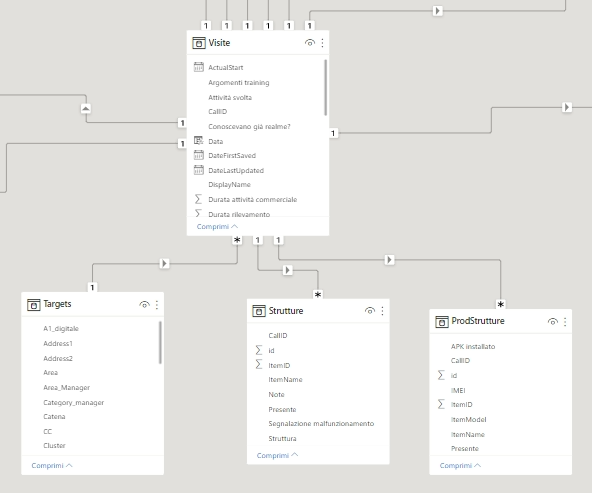Image resolution: width=592 pixels, height=493 pixels.
Task: Select the relationship arrow along the top line
Action: coord(438,11)
